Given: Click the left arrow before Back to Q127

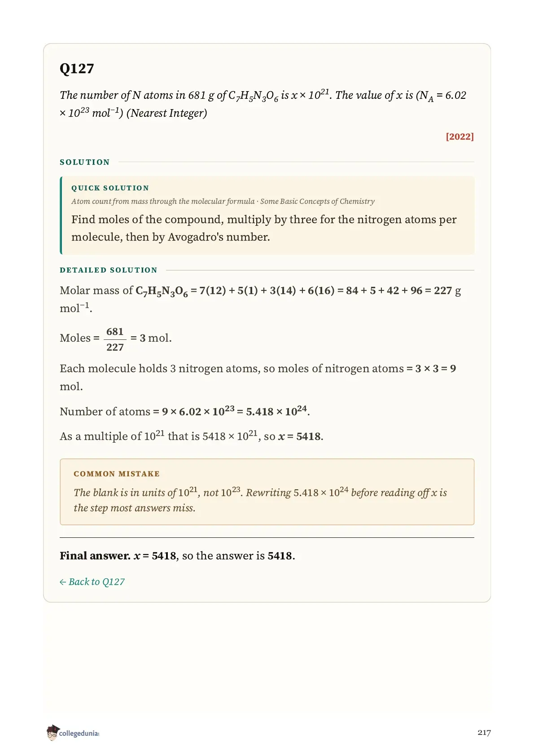Looking at the screenshot, I should pyautogui.click(x=63, y=582).
